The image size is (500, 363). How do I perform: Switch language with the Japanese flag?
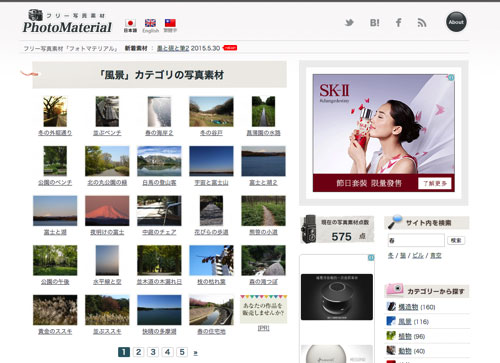point(130,25)
